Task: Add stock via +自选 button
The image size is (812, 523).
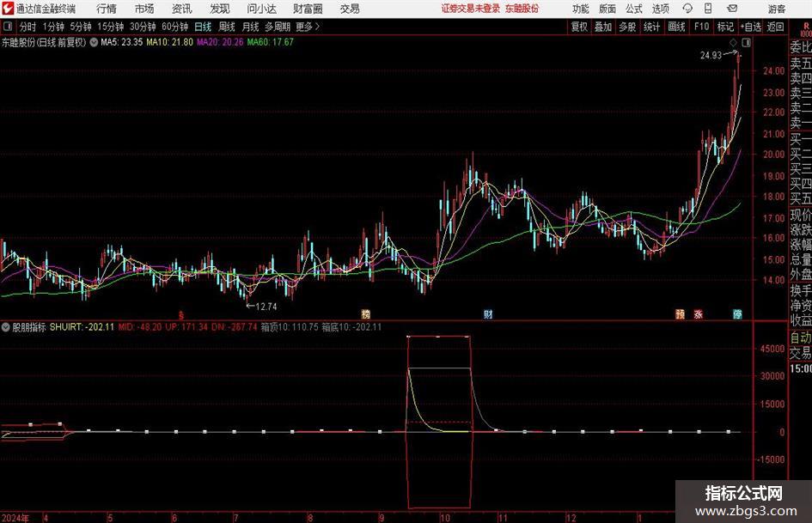Action: tap(751, 27)
